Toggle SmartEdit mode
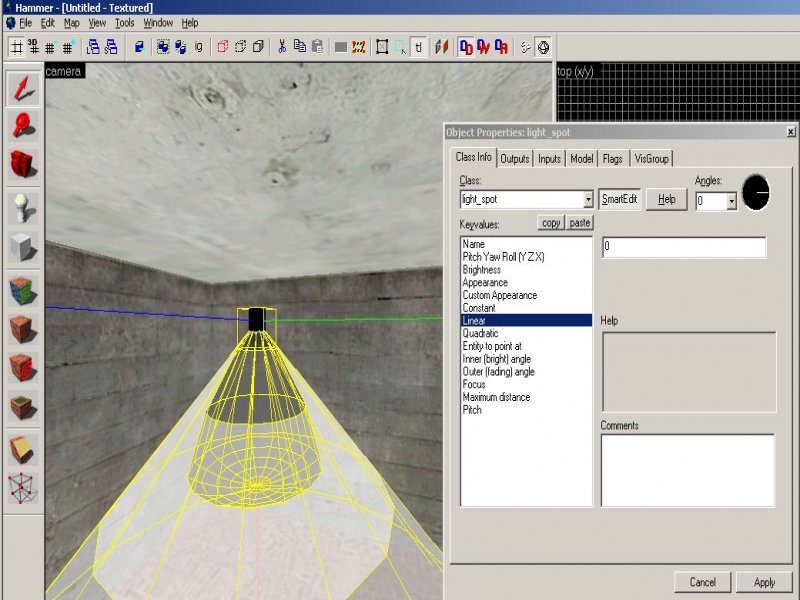800x600 pixels. point(620,200)
